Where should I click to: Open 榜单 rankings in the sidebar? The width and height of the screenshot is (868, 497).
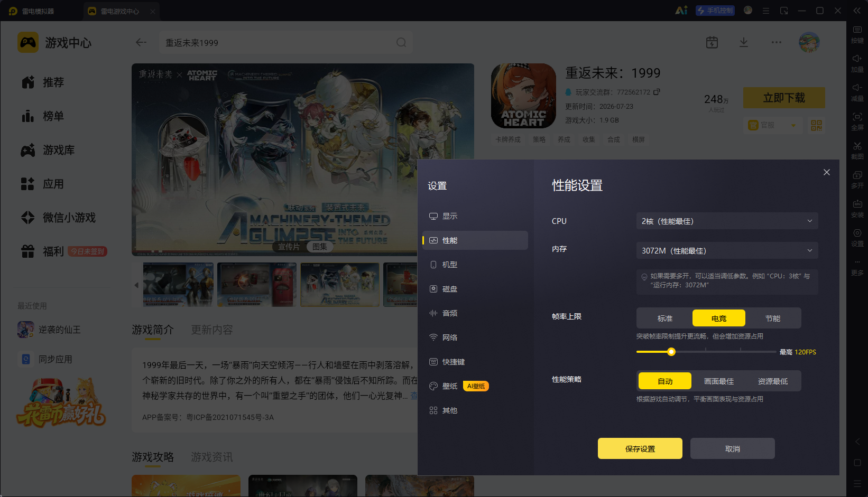(43, 116)
